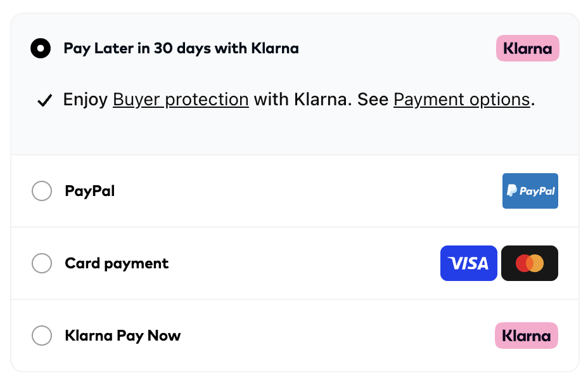This screenshot has height=392, width=588.
Task: Choose the Klarna Pay Now radio button
Action: (42, 336)
